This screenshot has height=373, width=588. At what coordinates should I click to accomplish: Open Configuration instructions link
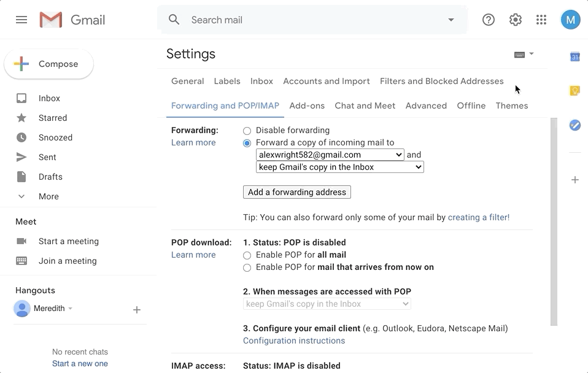click(x=293, y=340)
